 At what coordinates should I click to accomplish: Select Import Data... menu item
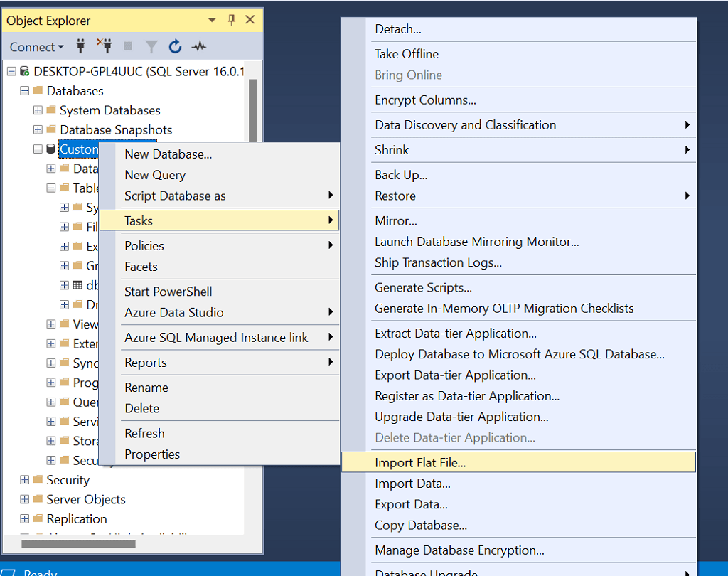click(518, 484)
